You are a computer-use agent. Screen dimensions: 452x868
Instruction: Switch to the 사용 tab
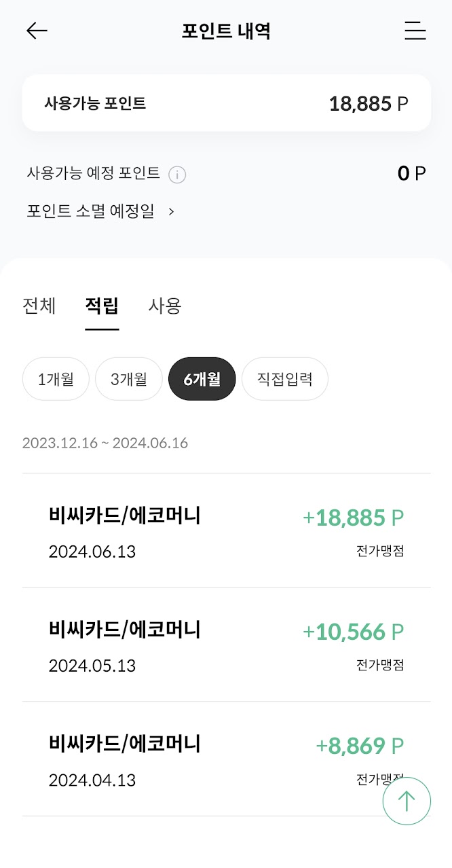point(164,306)
